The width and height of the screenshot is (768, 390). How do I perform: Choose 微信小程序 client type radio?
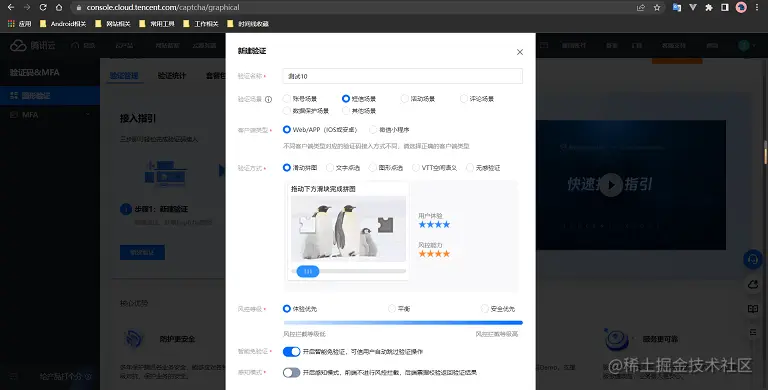(373, 130)
